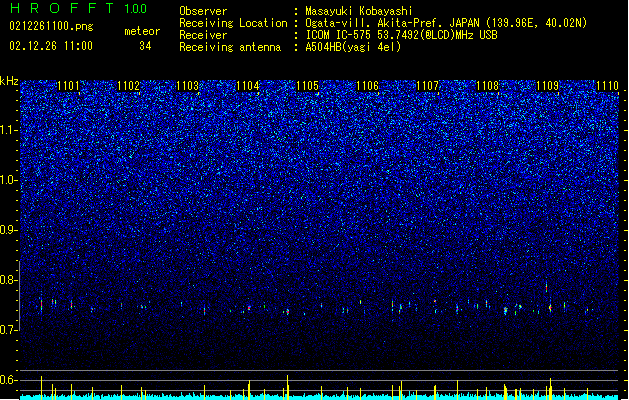Click the HROFFT 1.0.0 title text
629x400 pixels.
79,8
